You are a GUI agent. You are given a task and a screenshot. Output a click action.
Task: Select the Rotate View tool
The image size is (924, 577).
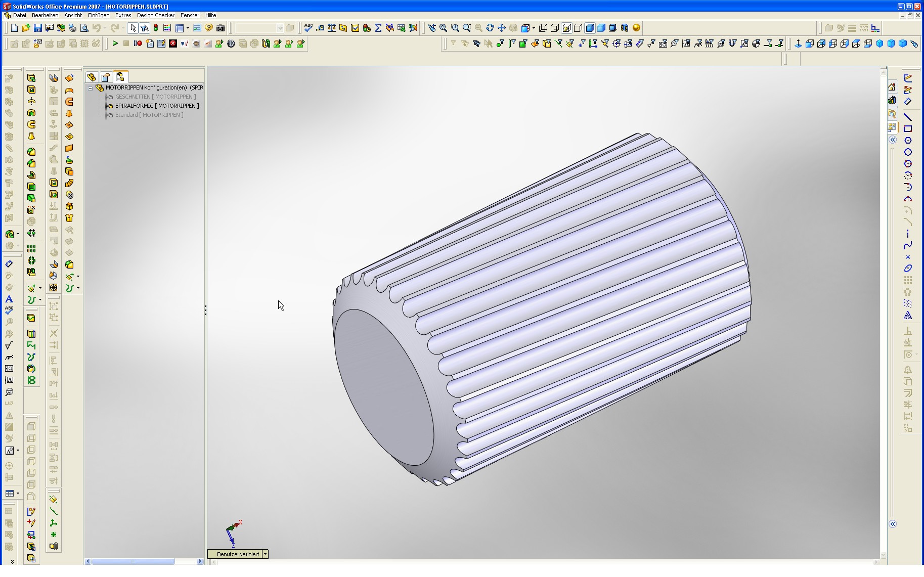click(x=490, y=28)
